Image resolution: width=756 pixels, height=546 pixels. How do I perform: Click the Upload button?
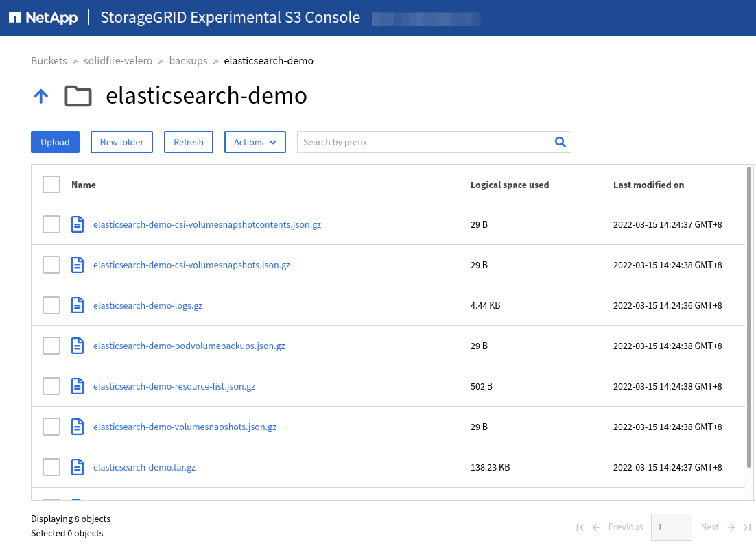[x=55, y=142]
